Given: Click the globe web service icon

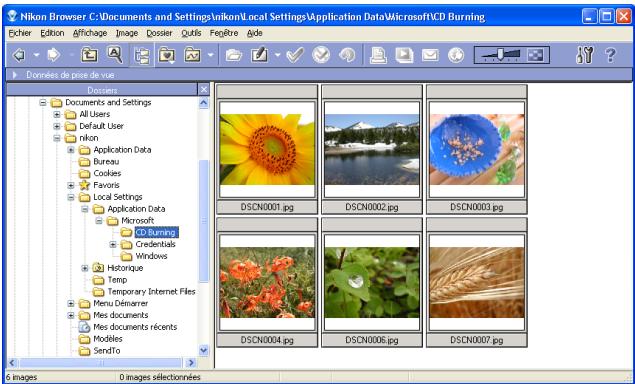Looking at the screenshot, I should [456, 55].
